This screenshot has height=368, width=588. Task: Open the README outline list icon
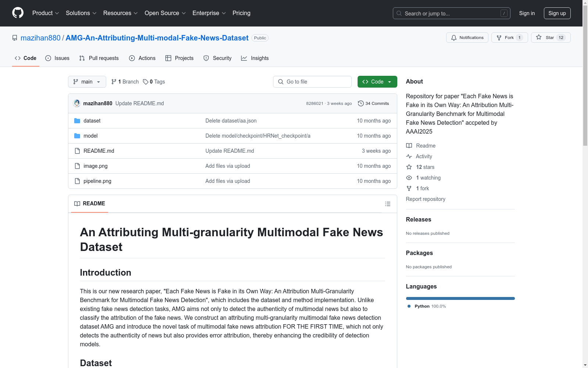point(388,204)
